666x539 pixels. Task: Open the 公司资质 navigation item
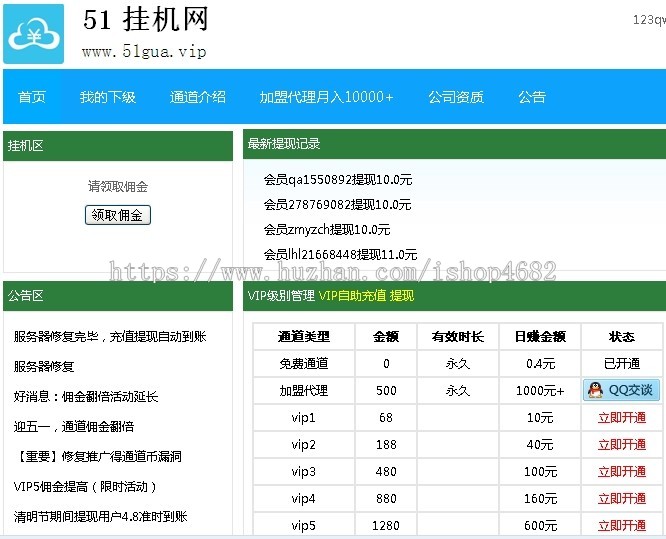(456, 97)
